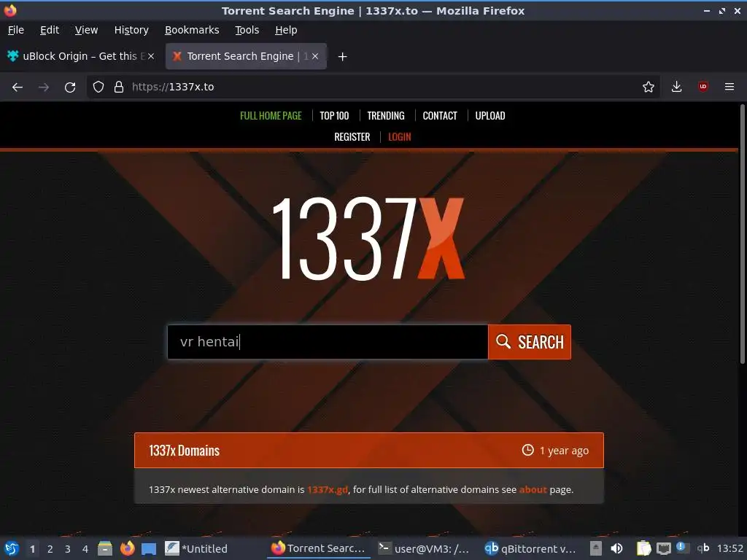747x560 pixels.
Task: Launch Firefox from the taskbar launcher
Action: tap(127, 548)
